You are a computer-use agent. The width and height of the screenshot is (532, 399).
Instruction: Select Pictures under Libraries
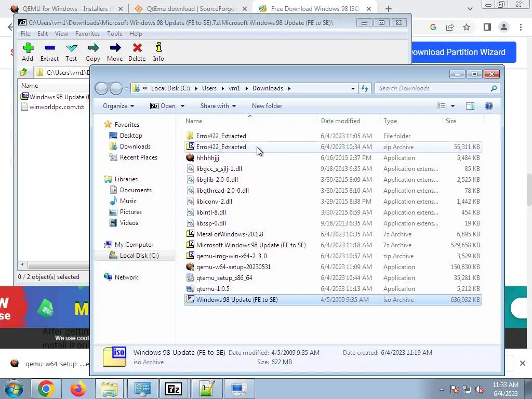[126, 212]
